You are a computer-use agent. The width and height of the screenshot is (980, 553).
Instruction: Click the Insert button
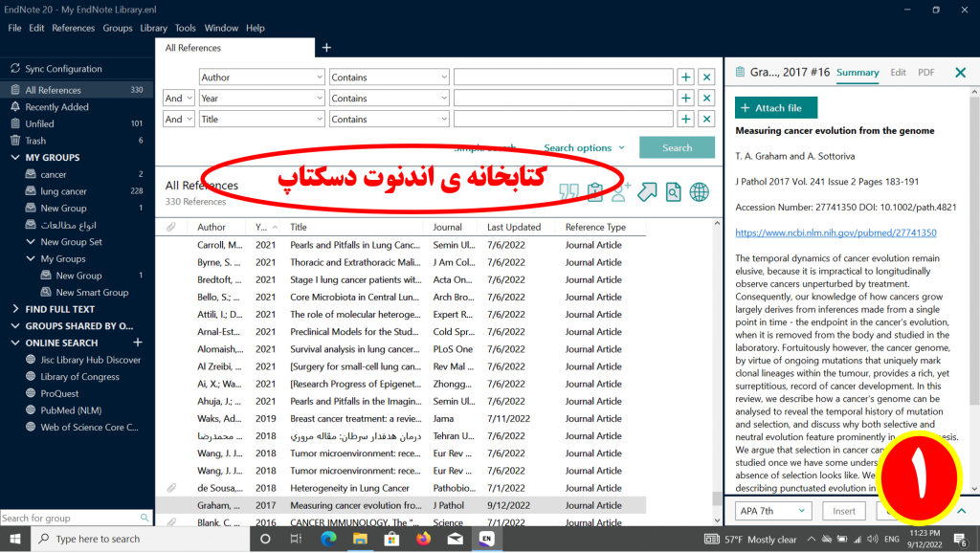coord(844,511)
